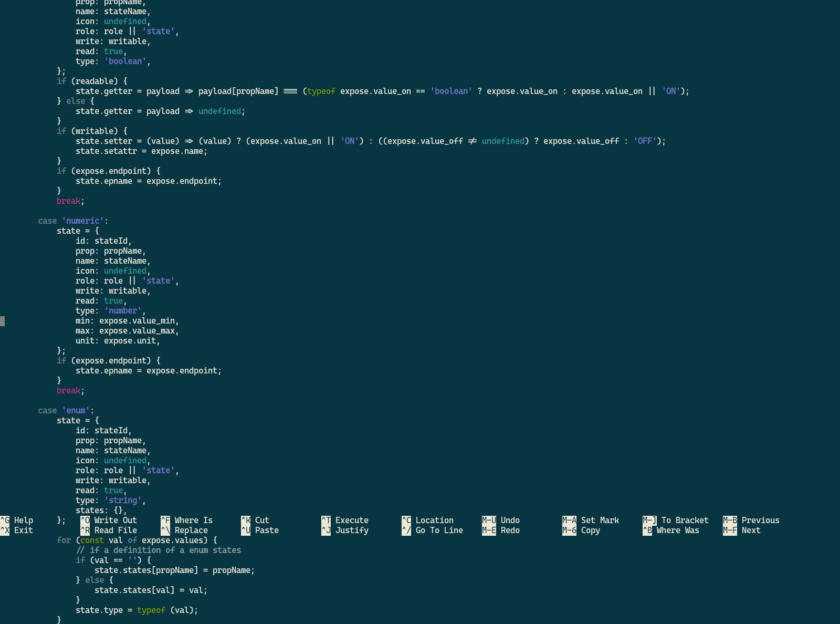Click the "if (readable) {" line
Viewport: 840px width, 624px height.
point(92,81)
